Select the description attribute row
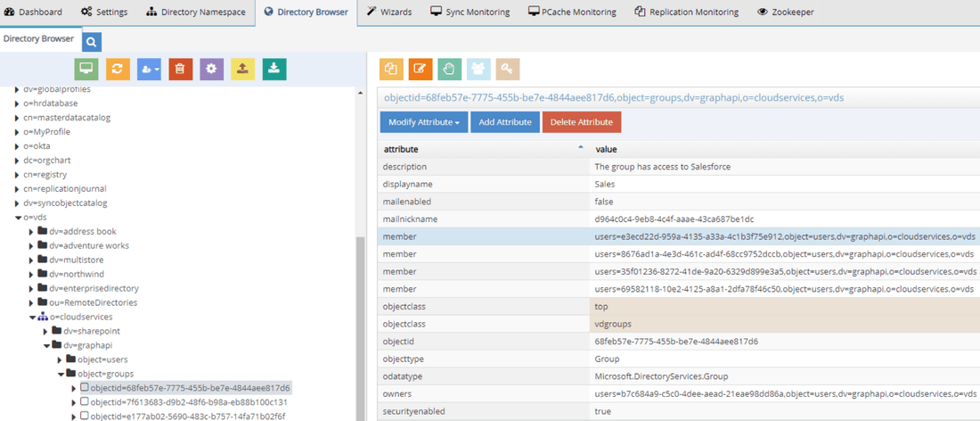This screenshot has height=421, width=980. (680, 167)
